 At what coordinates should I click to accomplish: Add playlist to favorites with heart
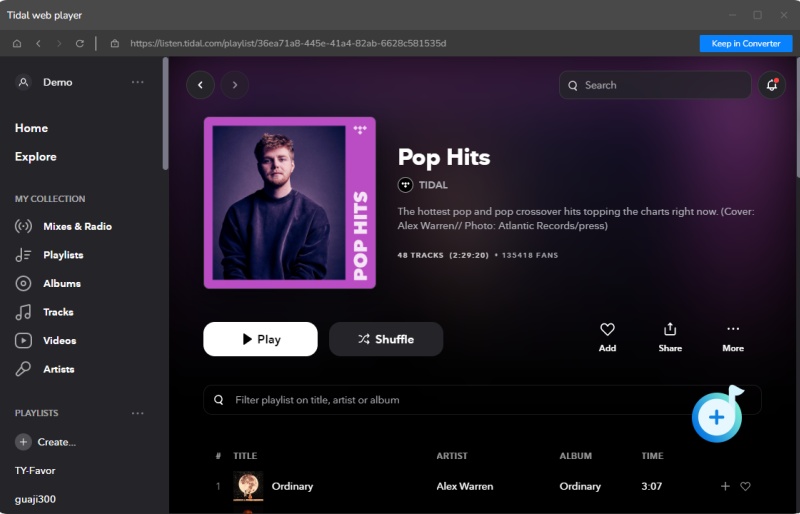(607, 337)
